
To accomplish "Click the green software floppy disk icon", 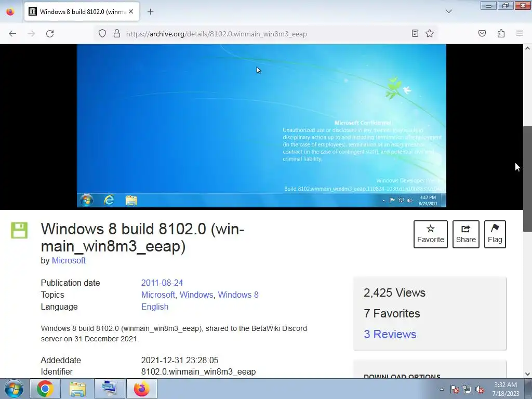I will point(19,230).
